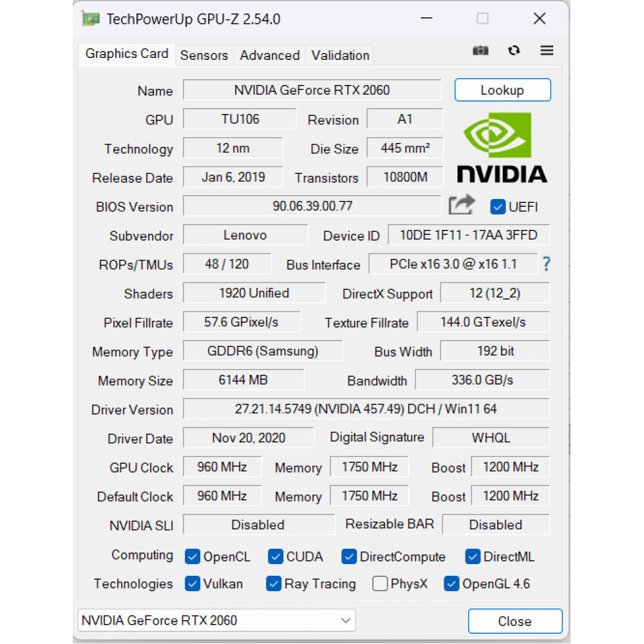Click the Lookup button
The width and height of the screenshot is (644, 644).
point(502,90)
